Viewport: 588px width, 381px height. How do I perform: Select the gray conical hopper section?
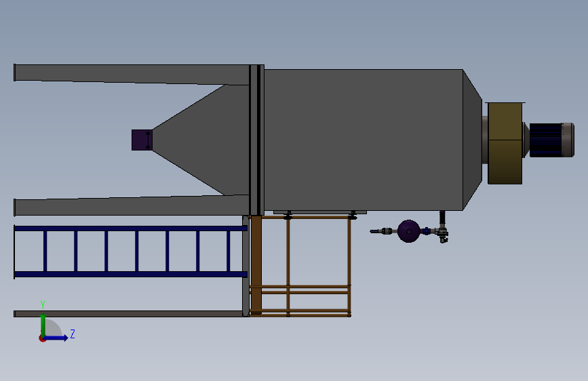[x=201, y=140]
